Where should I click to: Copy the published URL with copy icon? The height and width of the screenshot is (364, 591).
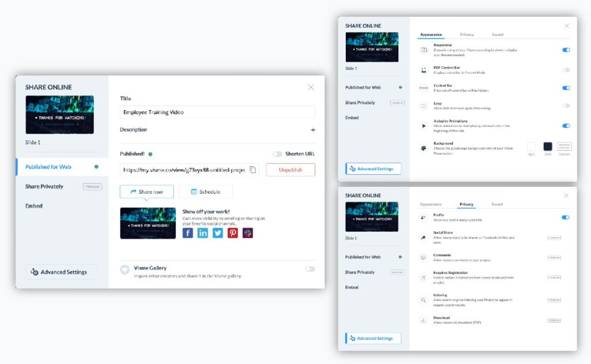click(253, 170)
